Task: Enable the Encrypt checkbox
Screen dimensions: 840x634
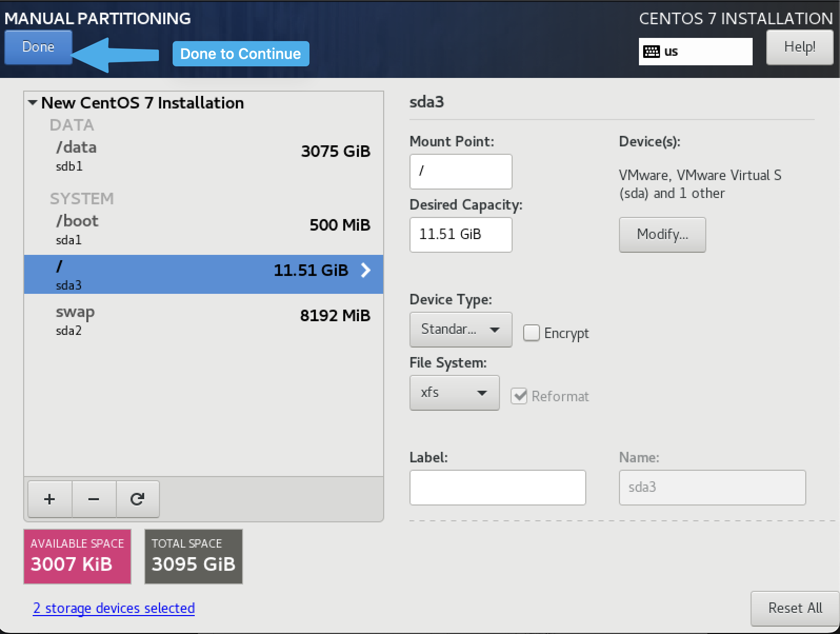Action: click(x=532, y=333)
